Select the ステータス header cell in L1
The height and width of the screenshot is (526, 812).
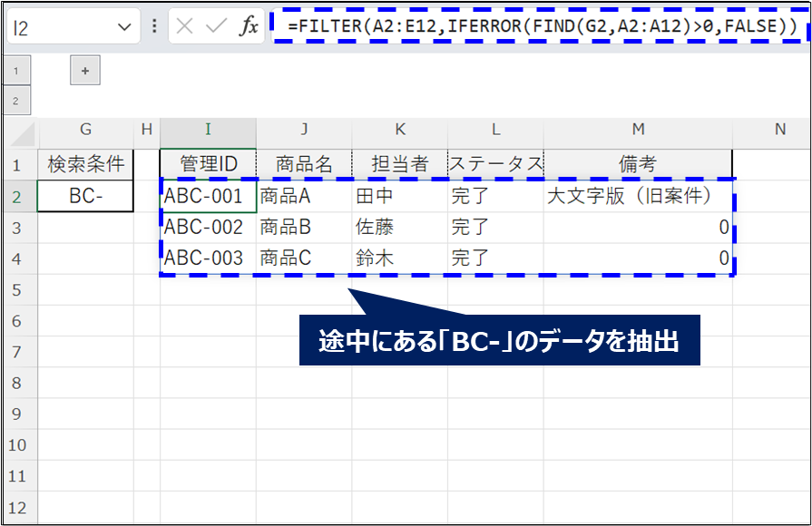point(494,163)
